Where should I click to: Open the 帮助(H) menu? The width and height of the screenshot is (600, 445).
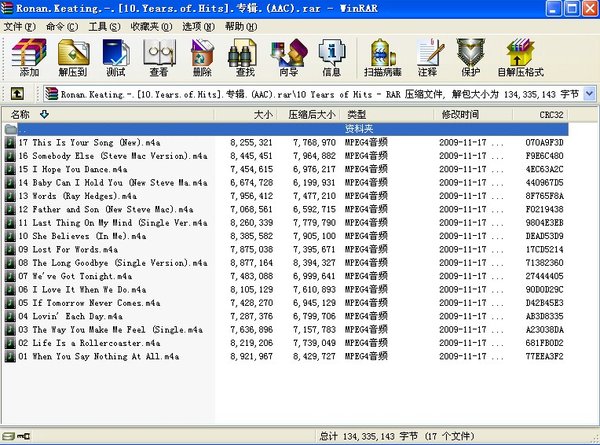pyautogui.click(x=241, y=26)
